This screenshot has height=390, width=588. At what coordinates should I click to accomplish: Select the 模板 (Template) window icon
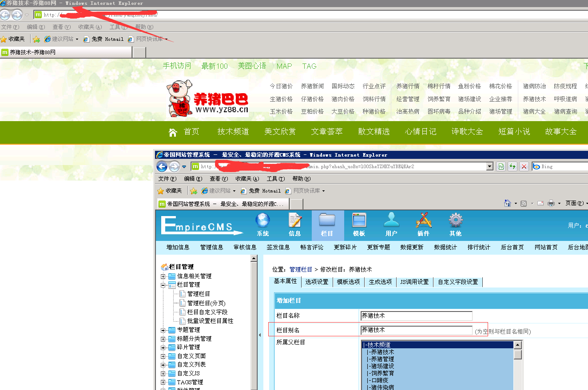pos(359,221)
